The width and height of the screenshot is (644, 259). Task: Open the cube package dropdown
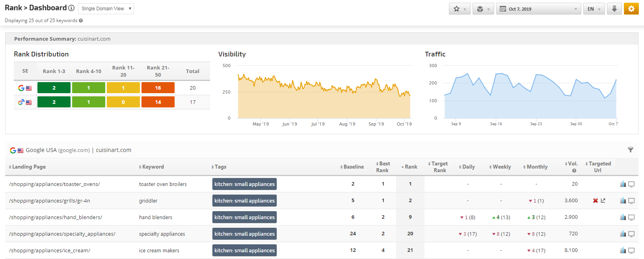click(483, 9)
